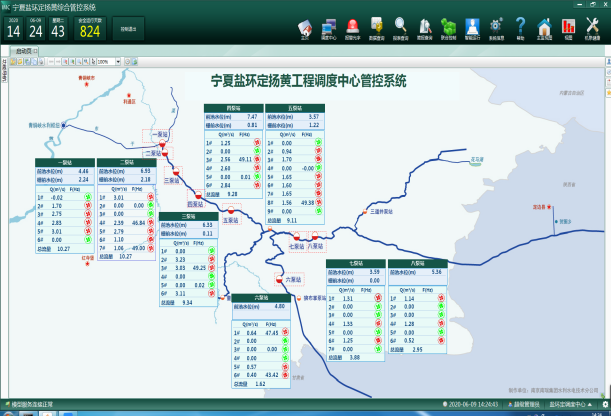The height and width of the screenshot is (416, 611).
Task: Click the yellow 824 safe running days counter
Action: point(90,31)
